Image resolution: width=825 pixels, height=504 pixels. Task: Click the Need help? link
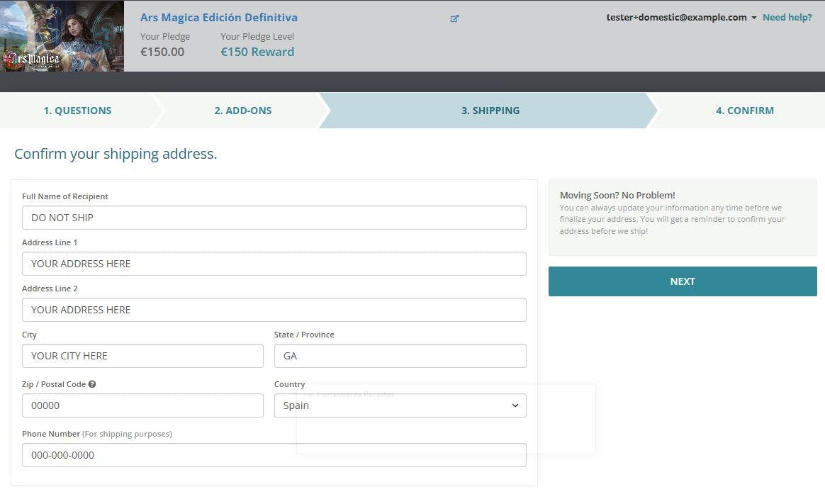[x=787, y=18]
